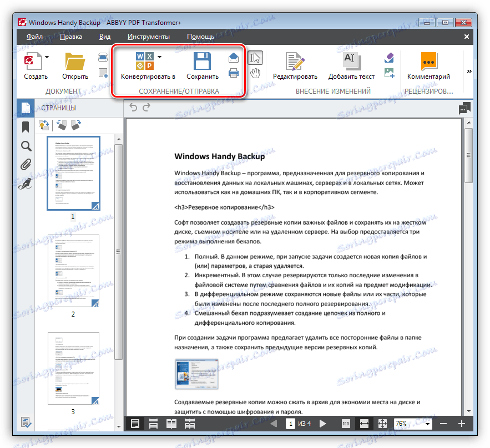Enable fit page zoom
Image resolution: width=490 pixels, height=448 pixels.
[382, 424]
